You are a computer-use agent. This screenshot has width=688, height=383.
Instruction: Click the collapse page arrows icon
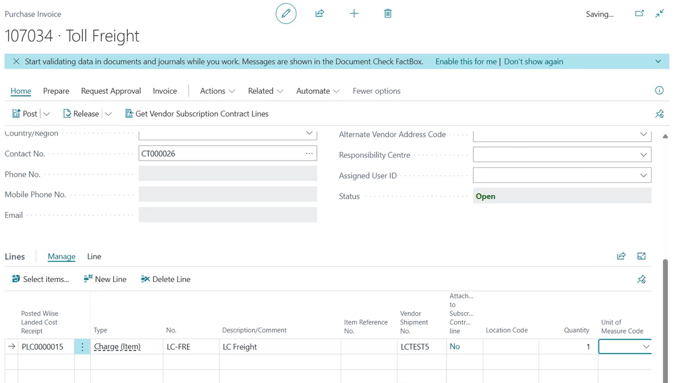(x=659, y=14)
